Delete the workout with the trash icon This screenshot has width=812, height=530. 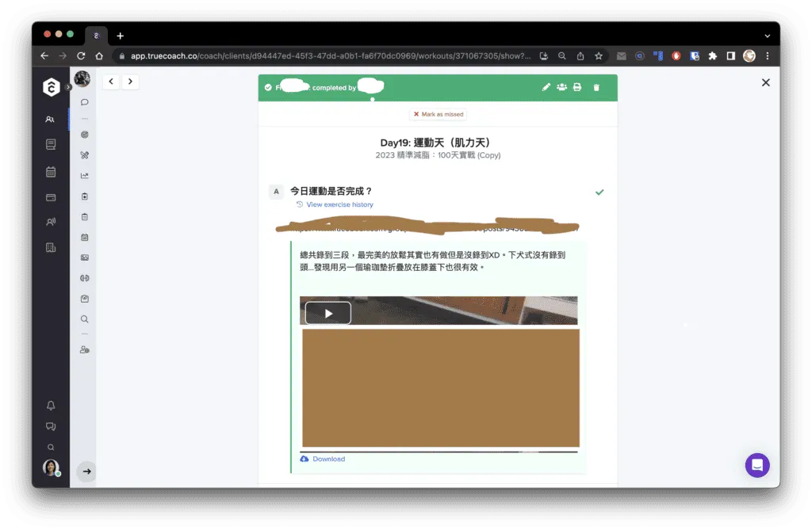pos(596,87)
